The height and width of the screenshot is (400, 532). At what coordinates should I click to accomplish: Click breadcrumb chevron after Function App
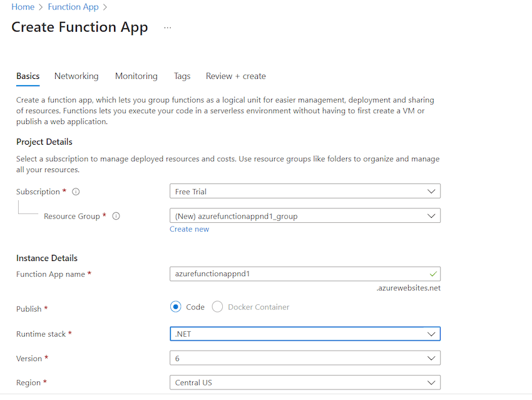pos(105,7)
